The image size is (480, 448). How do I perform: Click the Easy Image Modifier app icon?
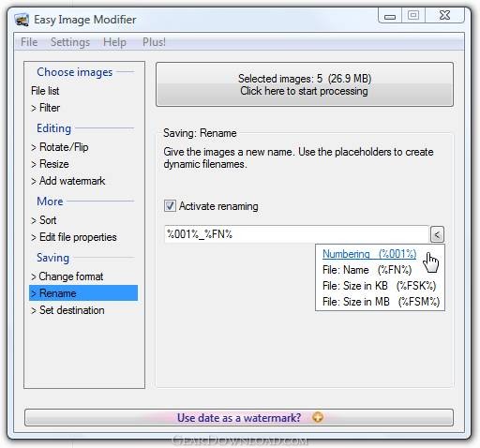point(22,20)
